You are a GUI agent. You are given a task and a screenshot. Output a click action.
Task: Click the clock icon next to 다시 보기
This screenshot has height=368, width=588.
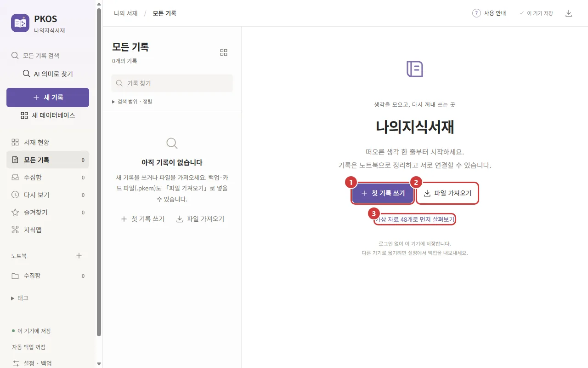pos(15,195)
